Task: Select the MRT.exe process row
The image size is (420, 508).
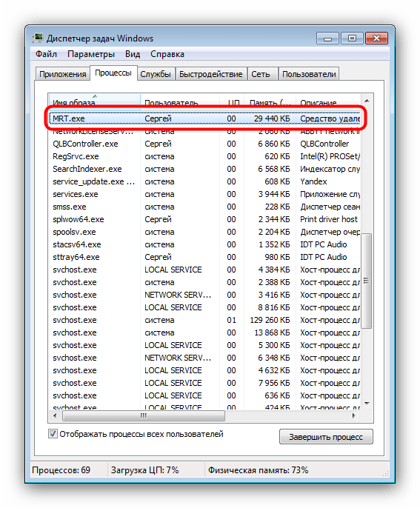Action: [204, 118]
